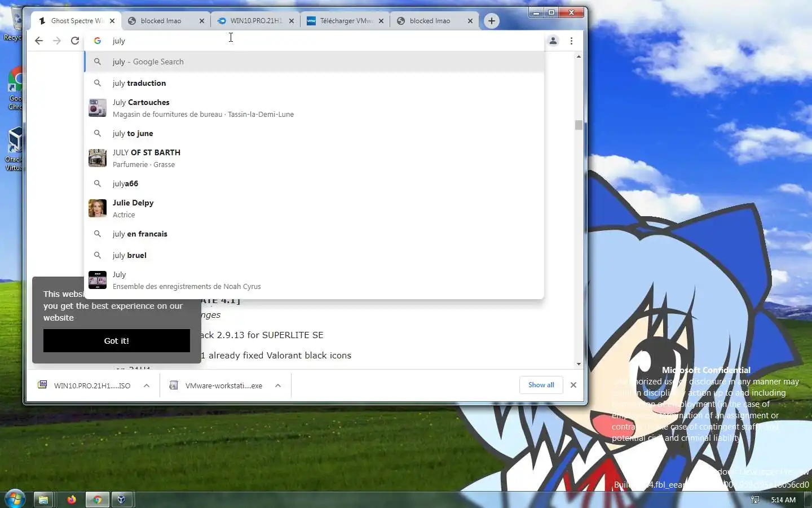Open the Windows Start button
Screen dimensions: 812x508
(x=15, y=499)
